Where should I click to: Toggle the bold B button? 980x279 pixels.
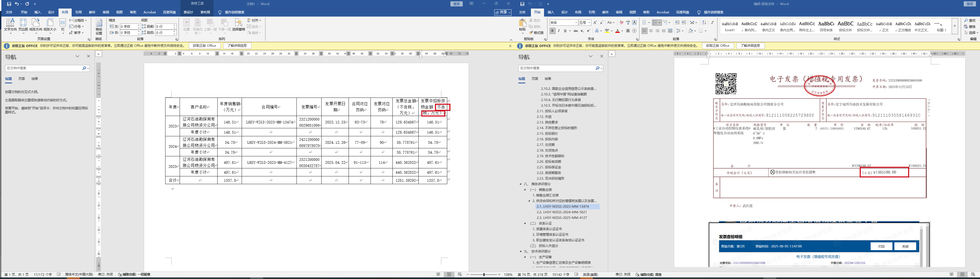click(x=552, y=31)
